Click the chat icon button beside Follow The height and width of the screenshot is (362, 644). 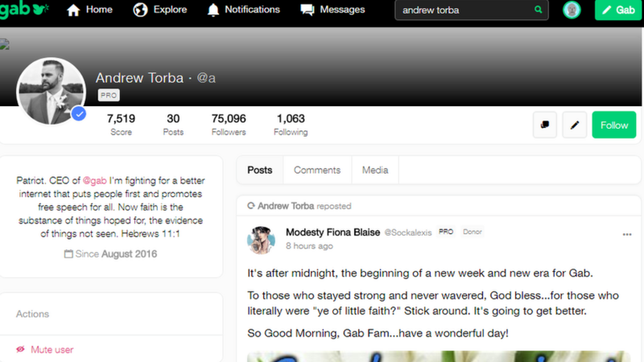545,125
